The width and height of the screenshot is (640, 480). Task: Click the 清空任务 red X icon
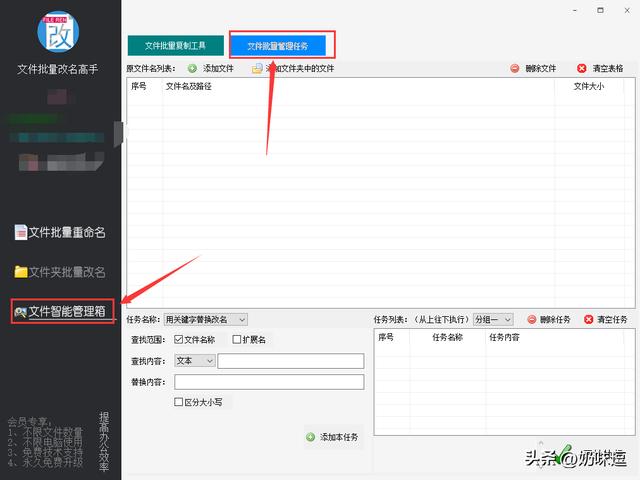tap(588, 319)
